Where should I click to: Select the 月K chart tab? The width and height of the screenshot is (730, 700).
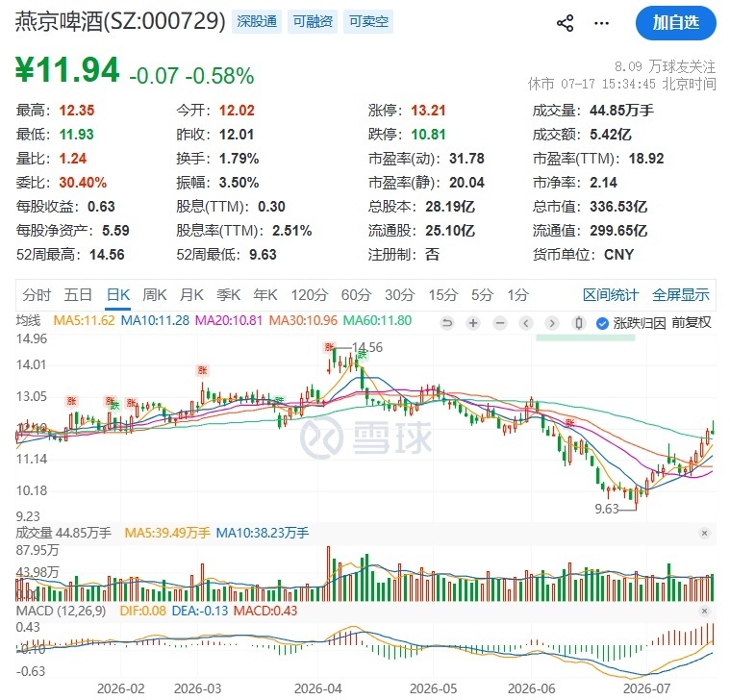[191, 294]
